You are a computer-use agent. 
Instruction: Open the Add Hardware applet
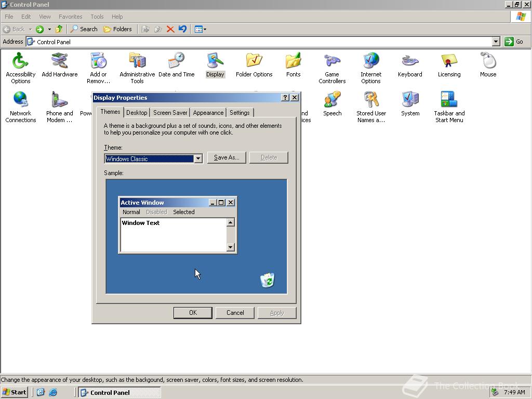59,64
